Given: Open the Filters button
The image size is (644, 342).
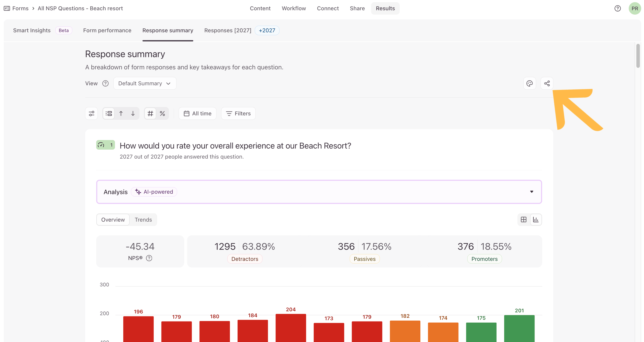Looking at the screenshot, I should [x=238, y=113].
